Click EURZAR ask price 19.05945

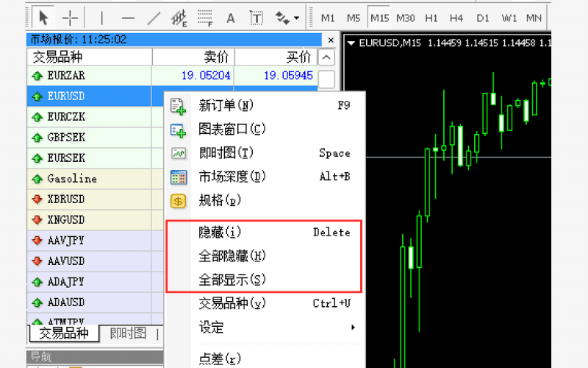pos(288,76)
